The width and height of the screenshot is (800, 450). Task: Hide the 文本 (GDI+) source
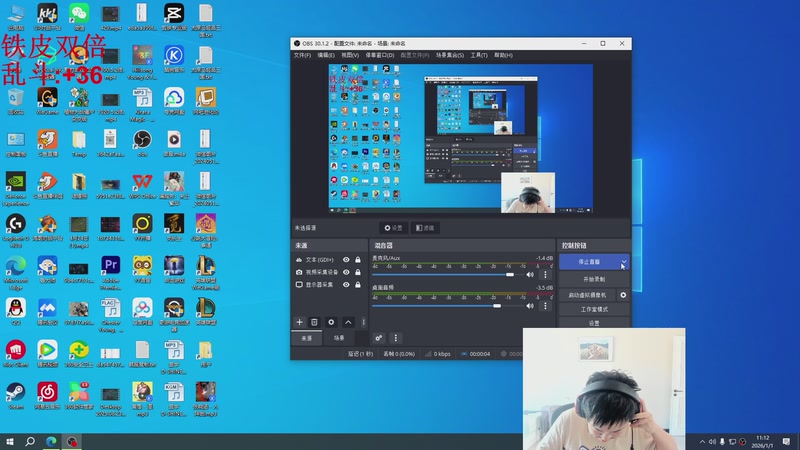click(346, 260)
